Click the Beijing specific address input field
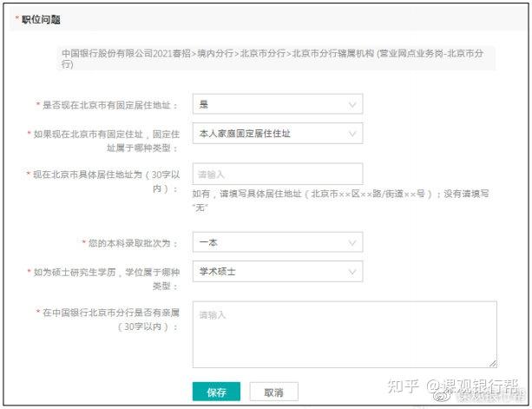This screenshot has width=532, height=409. coord(278,174)
